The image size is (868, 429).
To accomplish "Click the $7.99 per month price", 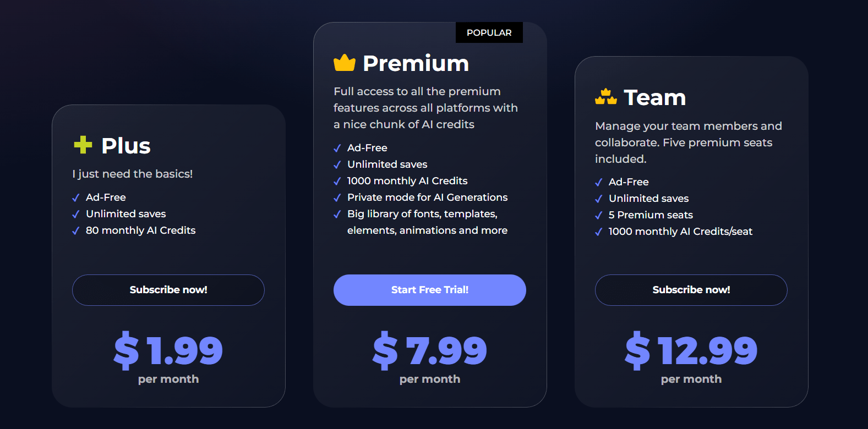I will [430, 350].
